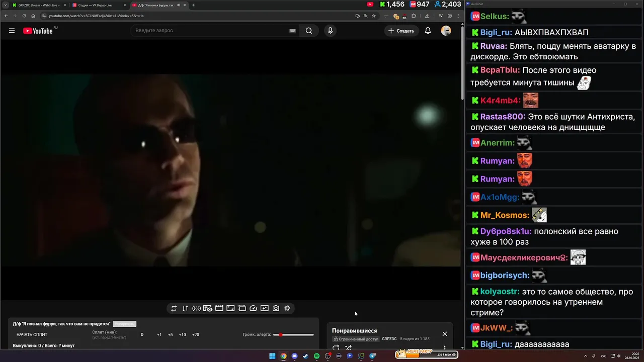This screenshot has width=644, height=362.
Task: Open Steam from the taskbar
Action: (305, 356)
